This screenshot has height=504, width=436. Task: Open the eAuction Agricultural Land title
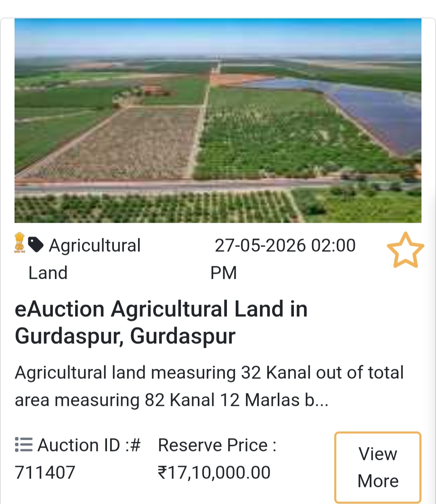(x=161, y=310)
